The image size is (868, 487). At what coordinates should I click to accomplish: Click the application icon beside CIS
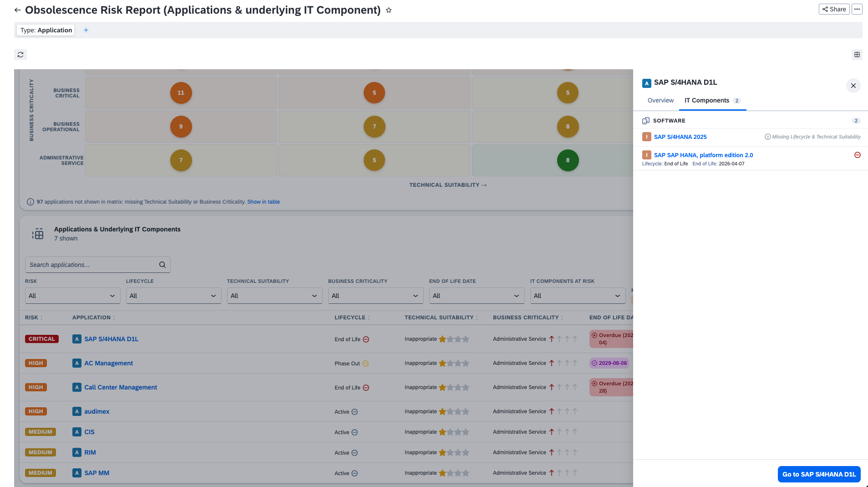[x=77, y=432]
